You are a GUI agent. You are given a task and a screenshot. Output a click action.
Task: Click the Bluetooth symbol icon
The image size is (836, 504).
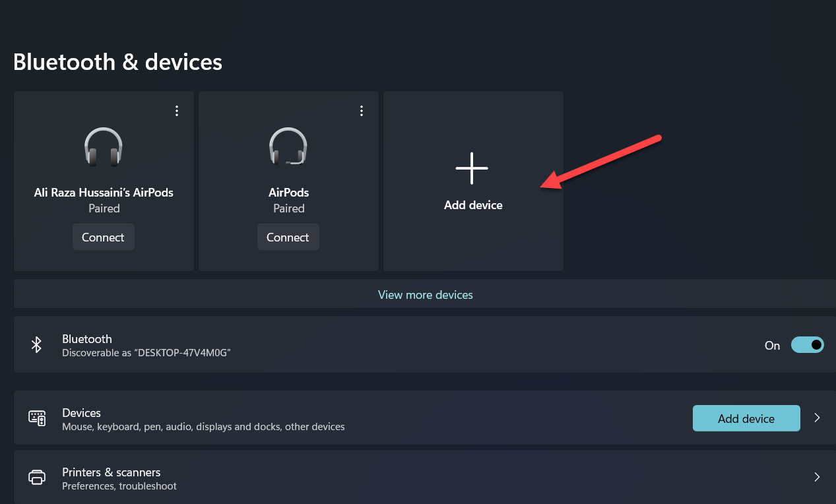pyautogui.click(x=37, y=345)
